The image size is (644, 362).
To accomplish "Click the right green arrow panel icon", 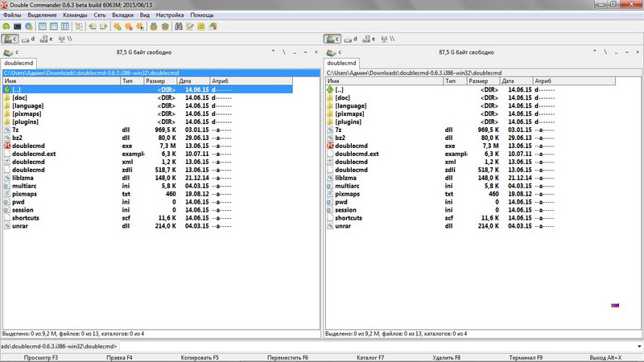I will [x=104, y=27].
